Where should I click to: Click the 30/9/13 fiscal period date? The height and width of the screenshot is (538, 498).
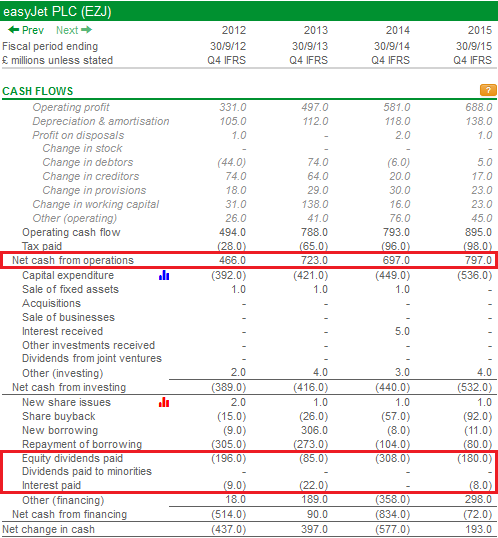coord(310,46)
